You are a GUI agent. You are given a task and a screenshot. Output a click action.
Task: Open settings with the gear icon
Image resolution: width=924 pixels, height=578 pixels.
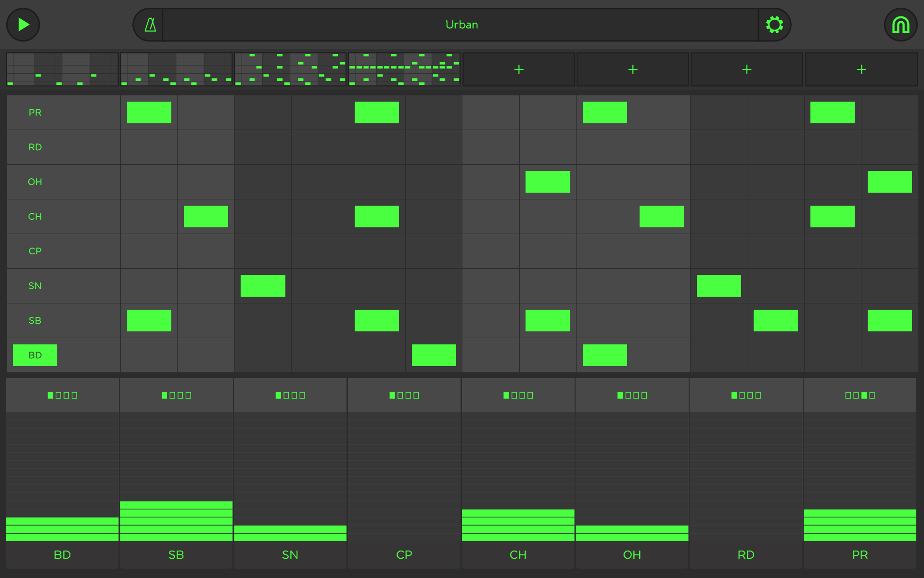click(x=774, y=25)
